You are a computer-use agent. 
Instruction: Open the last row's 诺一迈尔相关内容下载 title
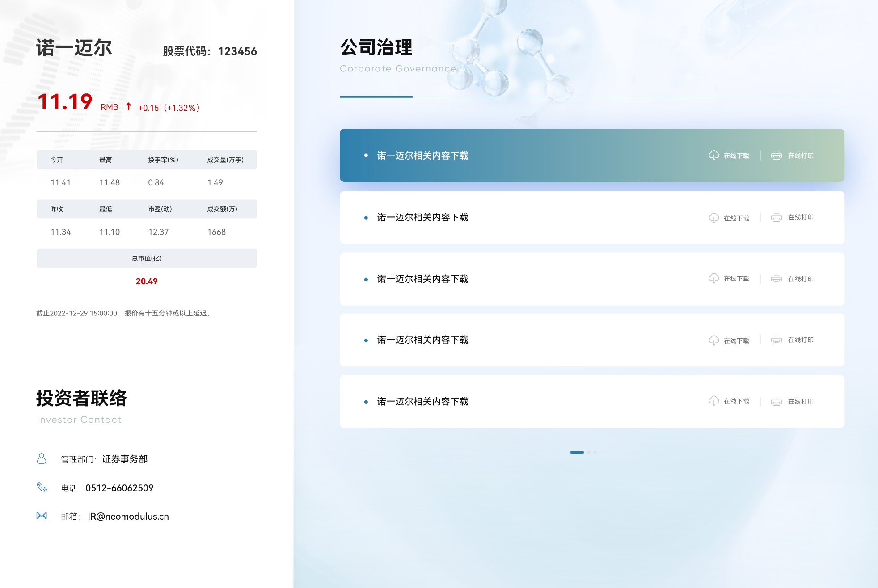pyautogui.click(x=422, y=401)
